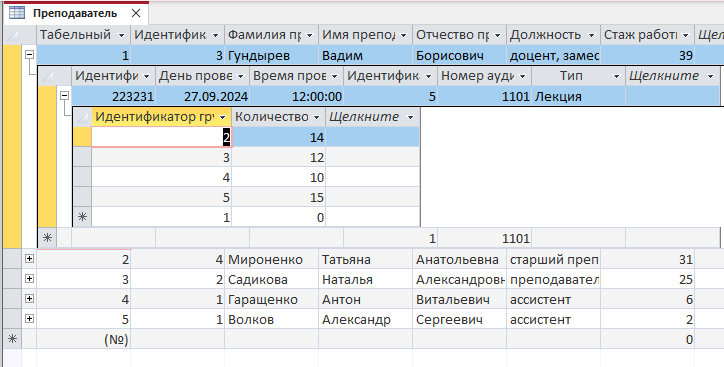
Task: Click the time cell 12:00:00
Action: 296,96
